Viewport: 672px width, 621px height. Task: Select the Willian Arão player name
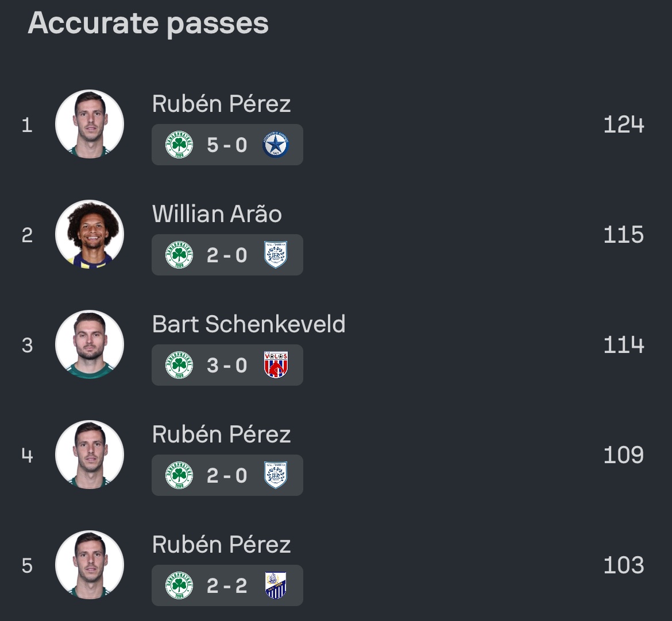(217, 214)
